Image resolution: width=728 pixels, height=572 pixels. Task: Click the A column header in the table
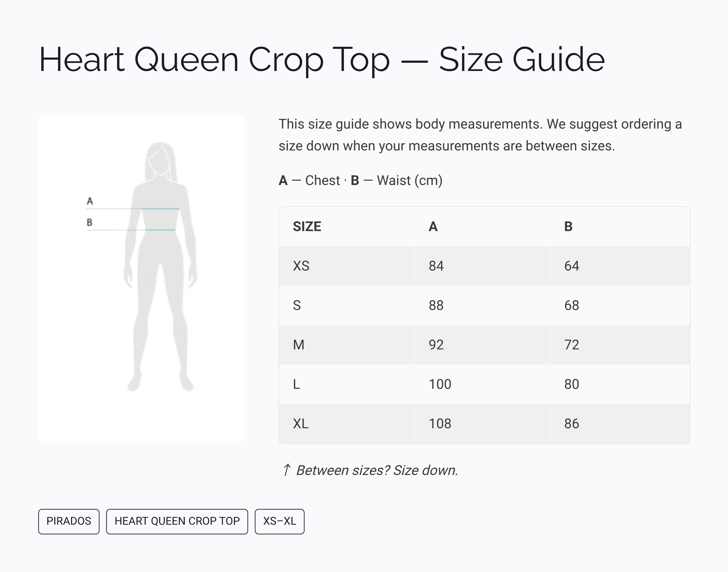[433, 227]
